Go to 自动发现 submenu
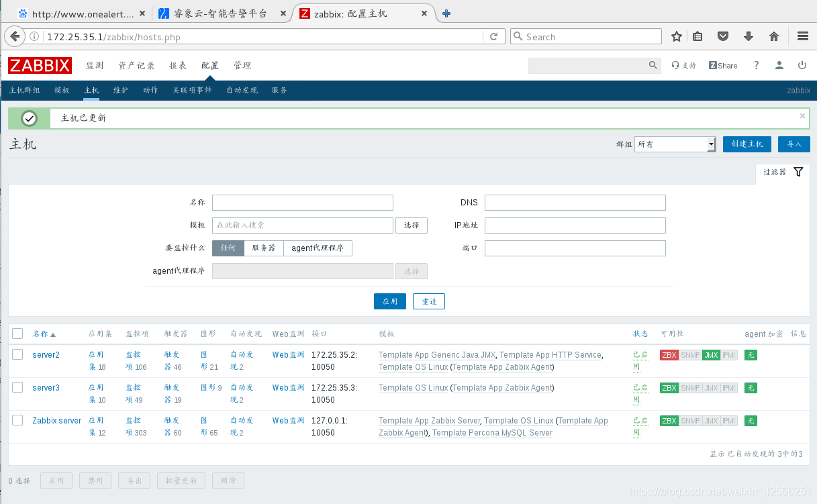 (x=242, y=90)
